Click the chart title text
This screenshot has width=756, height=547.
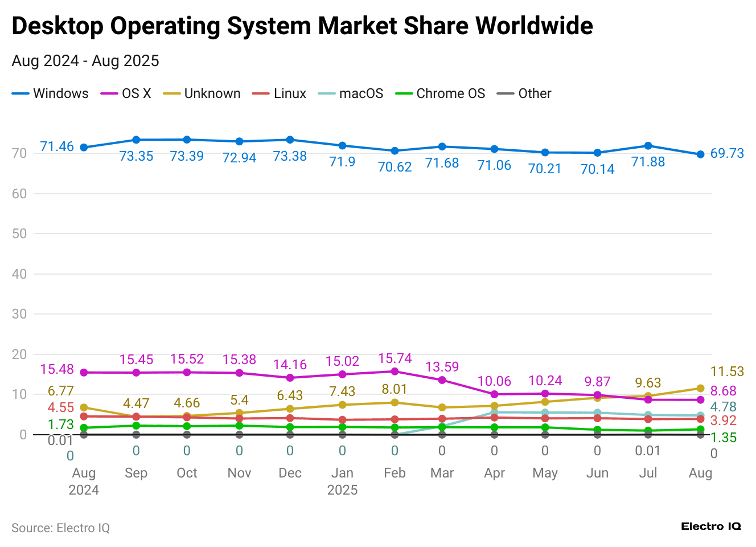tap(302, 26)
